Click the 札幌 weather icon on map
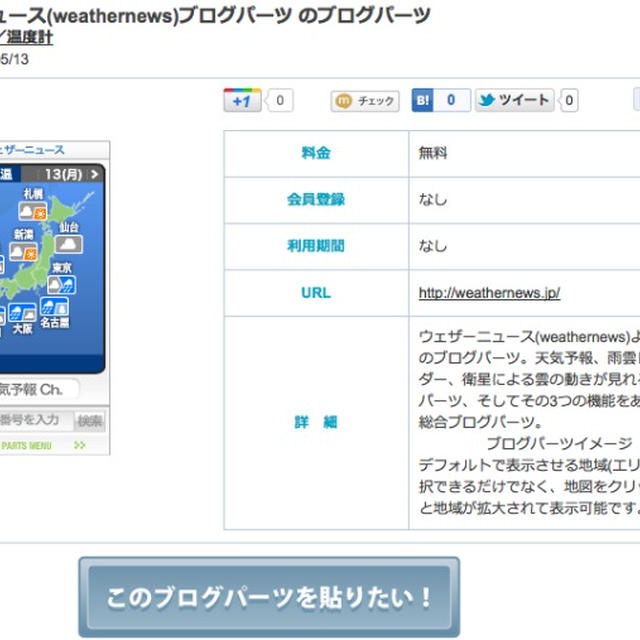 pos(32,211)
